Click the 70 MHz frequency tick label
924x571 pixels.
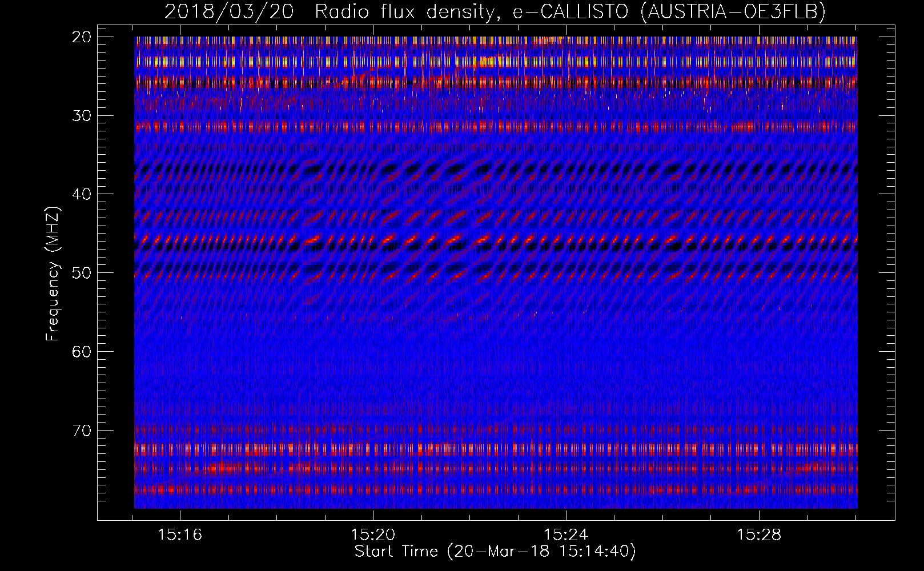(x=82, y=431)
